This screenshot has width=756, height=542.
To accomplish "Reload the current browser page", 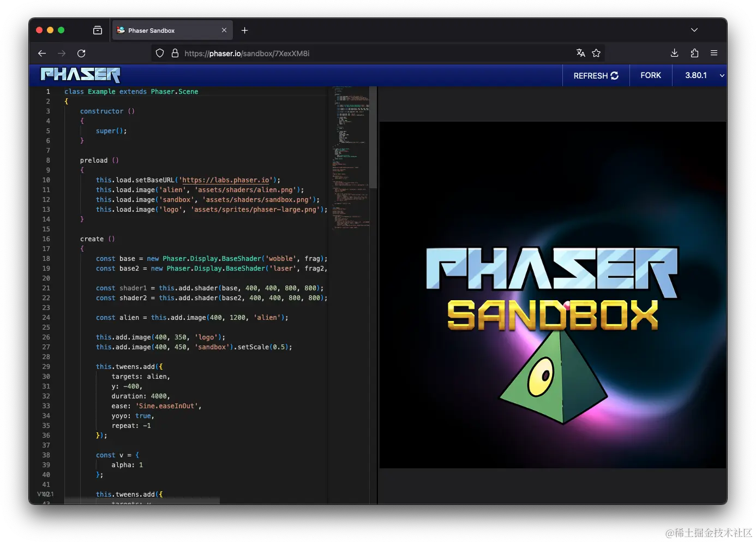I will tap(81, 53).
